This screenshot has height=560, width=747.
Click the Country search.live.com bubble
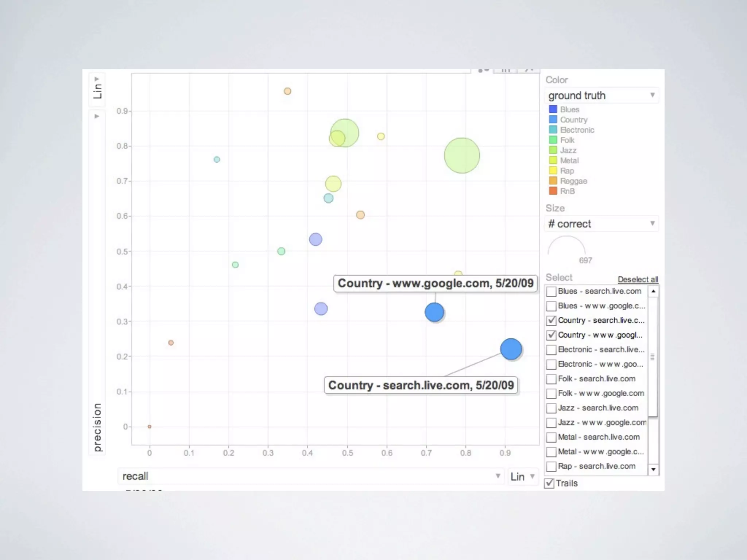click(x=511, y=349)
